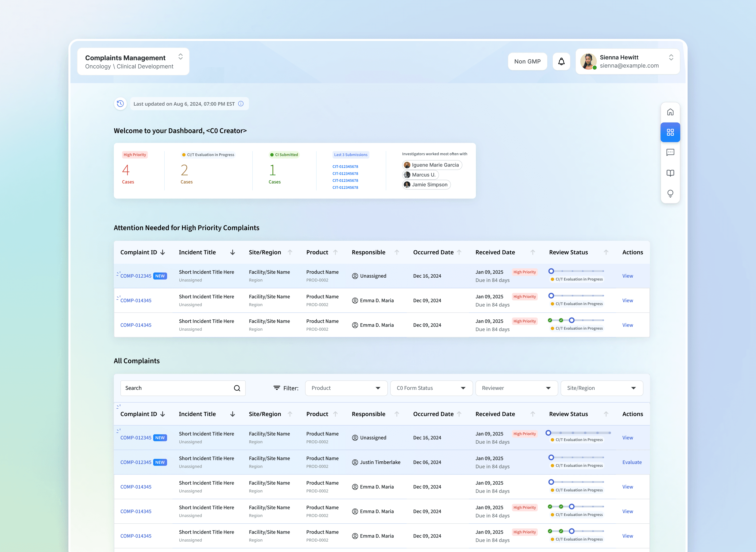
Task: Sort All Complaints by Complaint ID arrow
Action: pos(163,414)
